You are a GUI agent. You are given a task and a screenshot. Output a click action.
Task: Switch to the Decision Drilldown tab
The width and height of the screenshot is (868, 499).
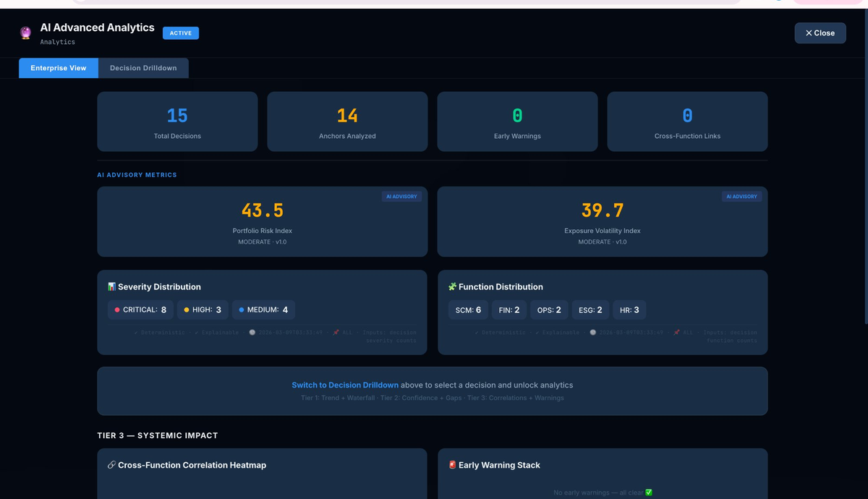click(x=143, y=67)
